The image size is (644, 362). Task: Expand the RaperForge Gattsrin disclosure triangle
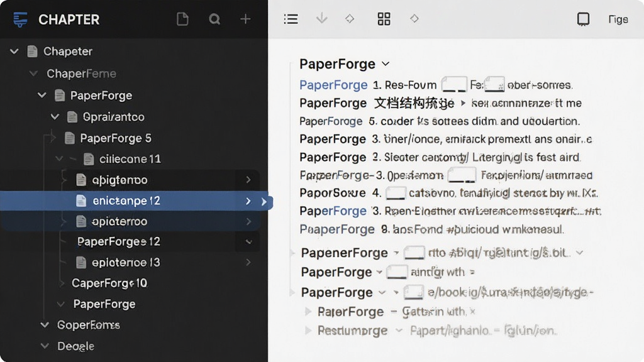[308, 312]
